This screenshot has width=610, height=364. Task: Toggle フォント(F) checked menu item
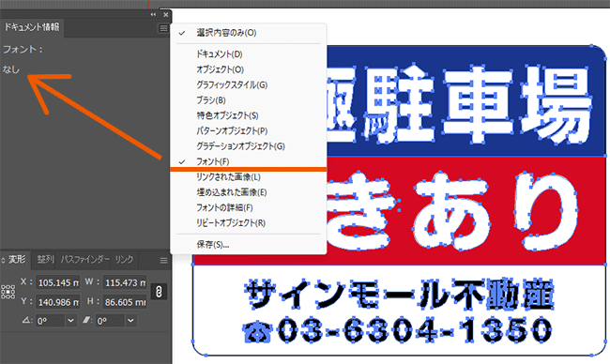point(248,161)
